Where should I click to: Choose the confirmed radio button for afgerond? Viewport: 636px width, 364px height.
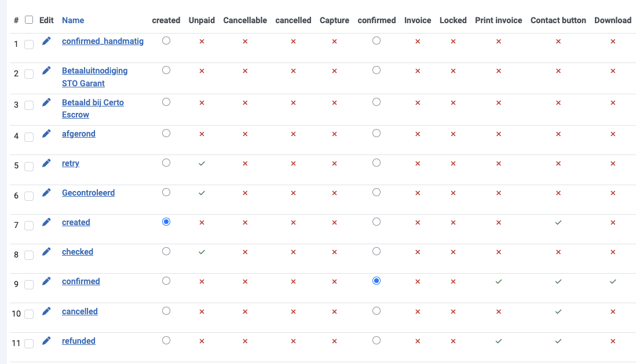(377, 133)
